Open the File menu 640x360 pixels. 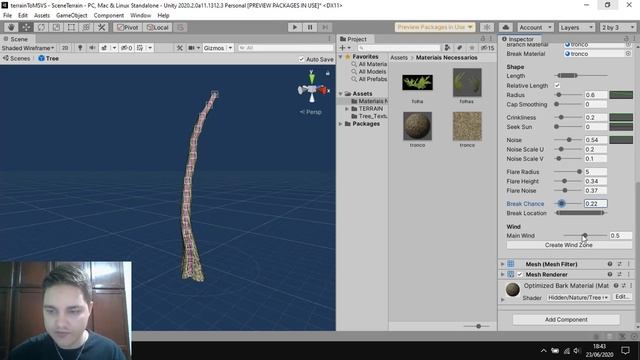(7, 16)
